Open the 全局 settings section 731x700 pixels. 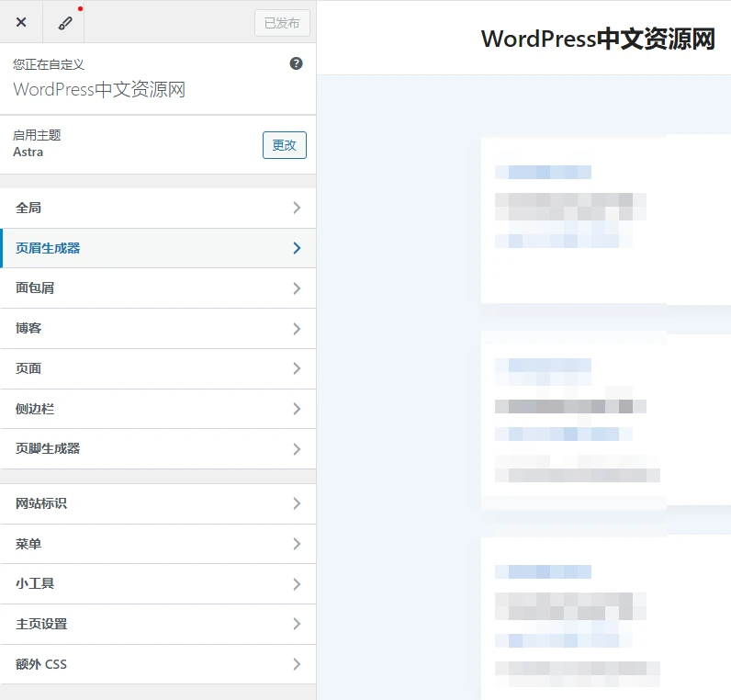[158, 208]
